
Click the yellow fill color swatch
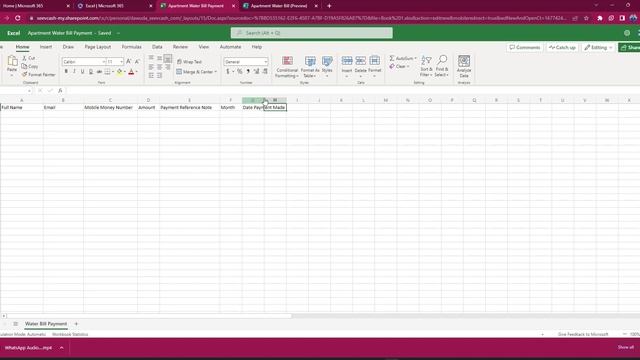tap(120, 72)
